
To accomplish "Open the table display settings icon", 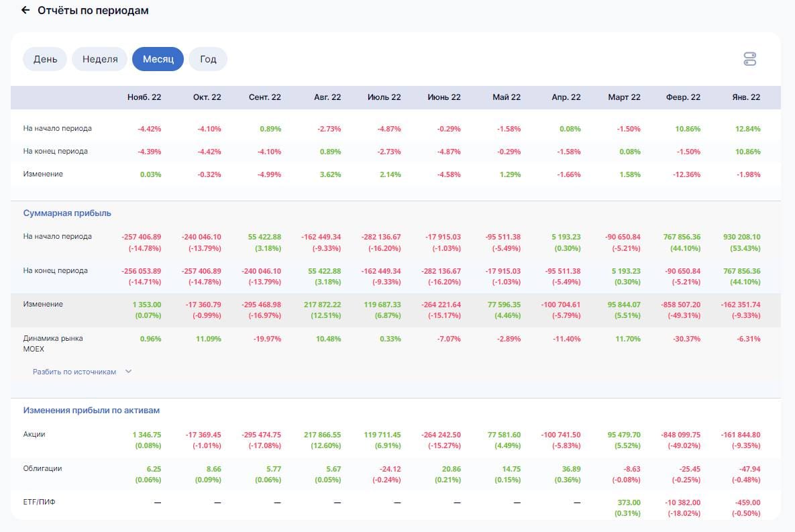I will click(x=749, y=59).
